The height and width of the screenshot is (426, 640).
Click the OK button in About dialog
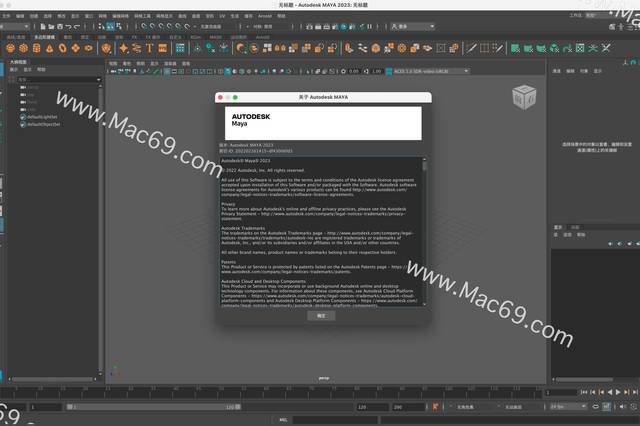coord(321,316)
